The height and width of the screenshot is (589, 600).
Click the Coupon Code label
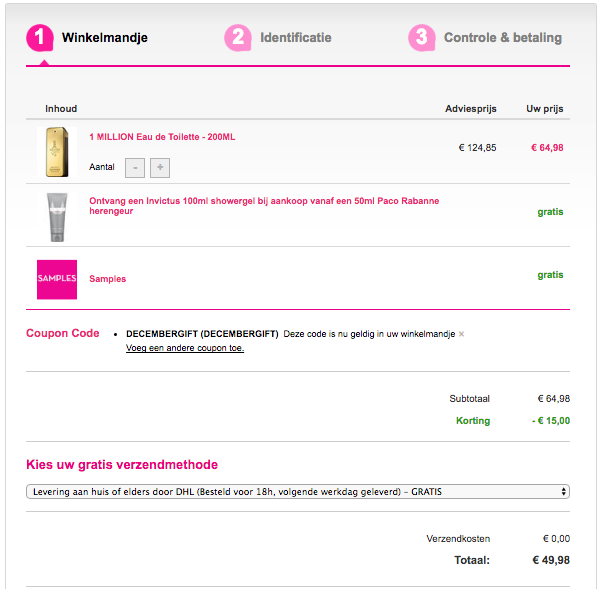tap(63, 333)
